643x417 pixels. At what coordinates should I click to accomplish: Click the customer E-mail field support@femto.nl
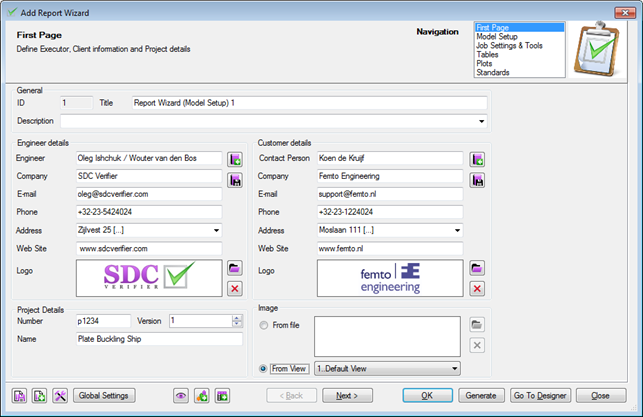(x=390, y=194)
